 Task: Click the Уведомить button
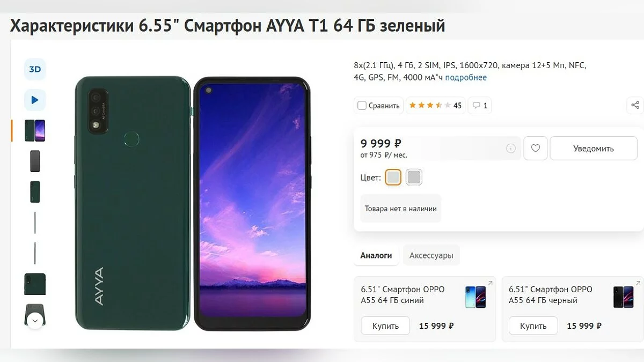click(x=594, y=149)
